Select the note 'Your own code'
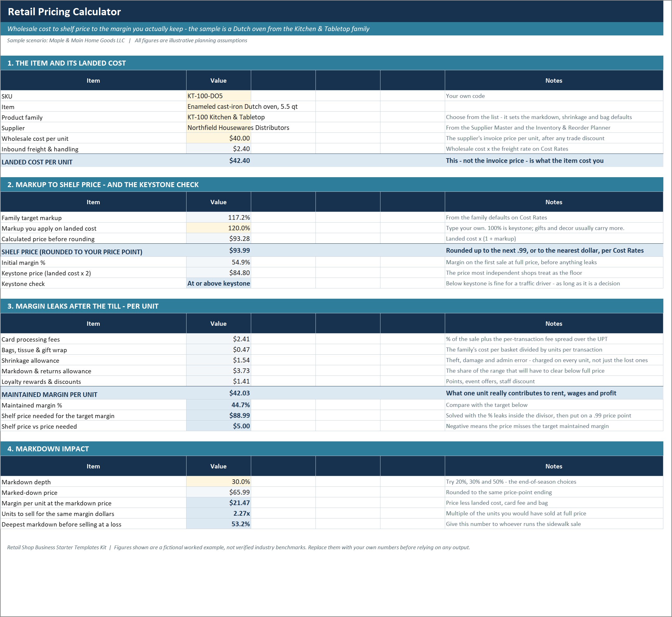 (x=465, y=96)
